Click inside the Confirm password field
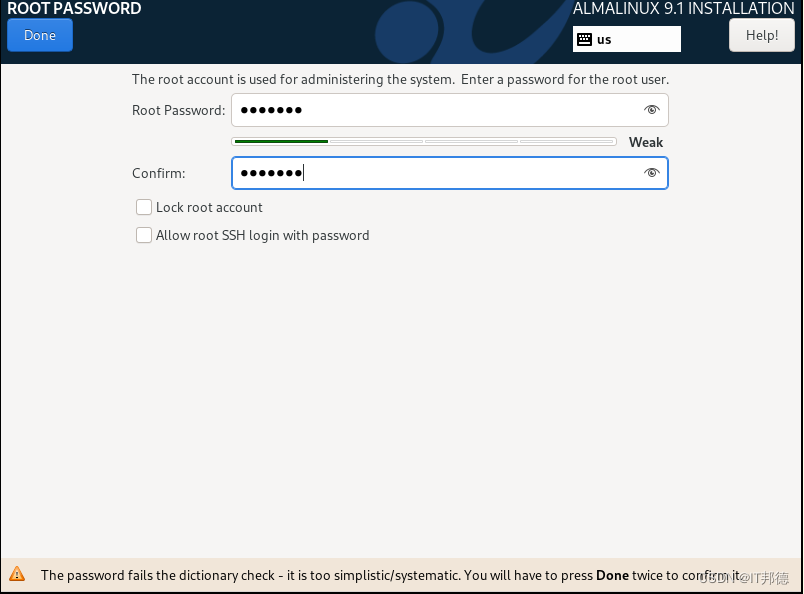Screen dimensions: 804x594 coord(450,173)
